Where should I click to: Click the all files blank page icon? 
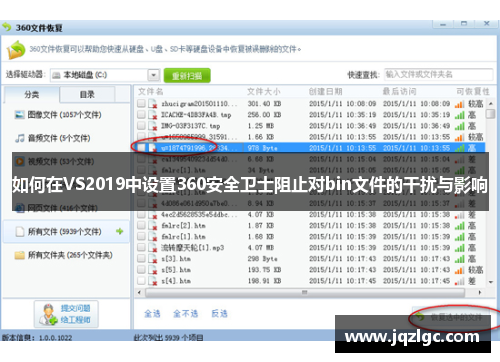(20, 231)
